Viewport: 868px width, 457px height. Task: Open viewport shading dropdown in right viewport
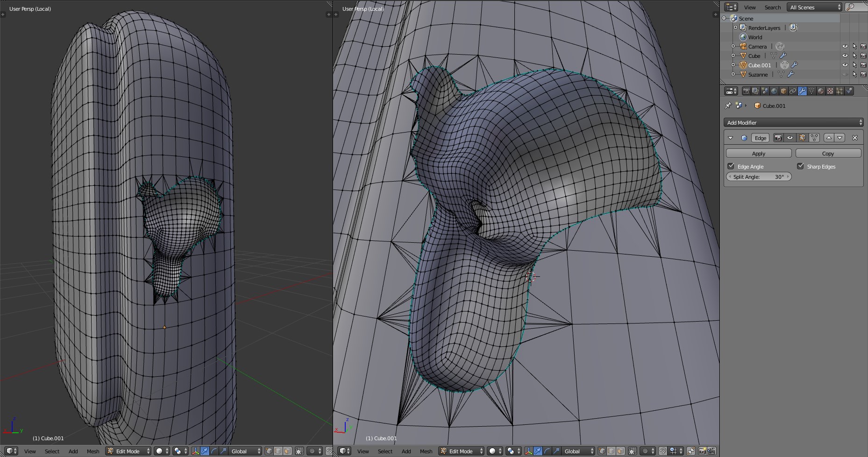coord(495,451)
